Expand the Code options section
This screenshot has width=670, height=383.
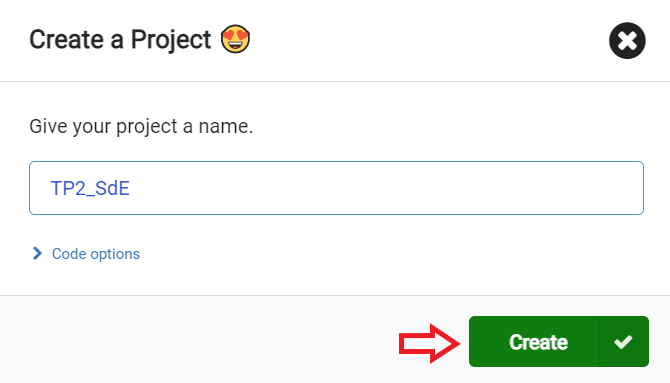[86, 253]
